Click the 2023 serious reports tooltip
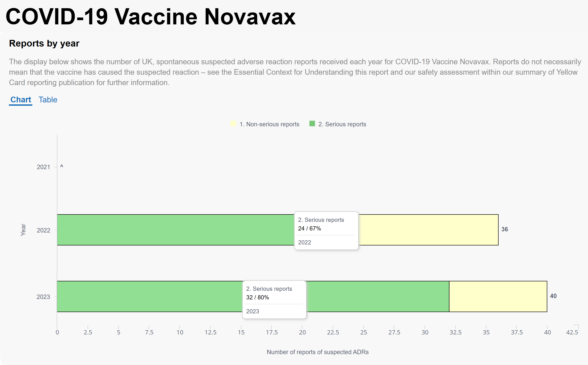 [274, 300]
